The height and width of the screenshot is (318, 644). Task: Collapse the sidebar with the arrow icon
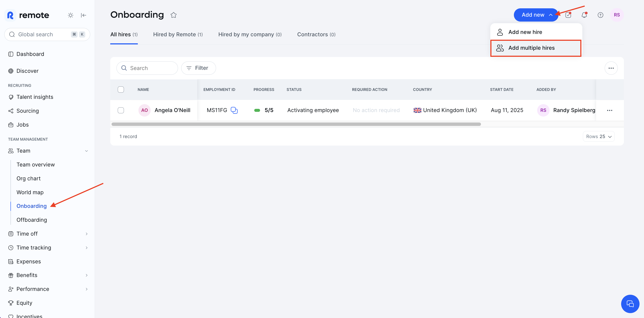tap(84, 15)
